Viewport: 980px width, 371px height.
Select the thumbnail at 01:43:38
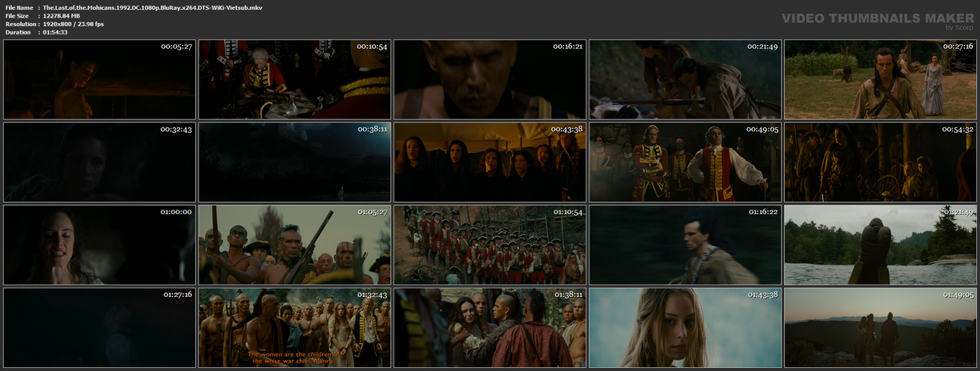685,327
